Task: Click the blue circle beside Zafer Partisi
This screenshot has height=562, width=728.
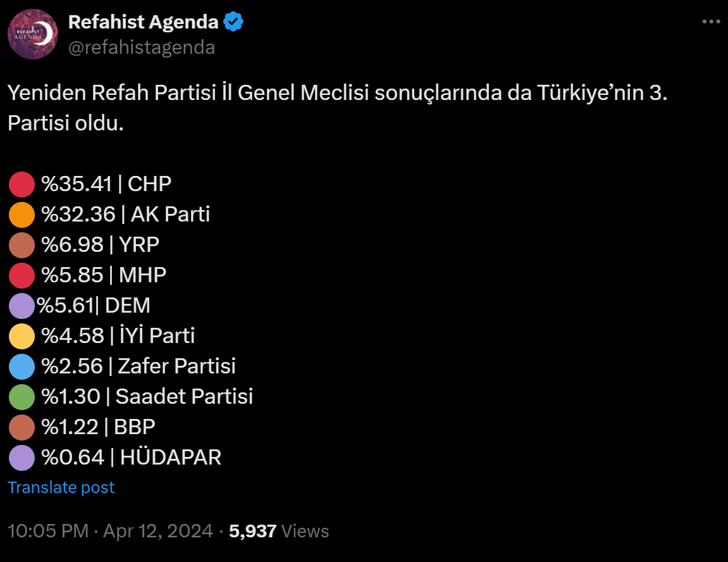Action: coord(22,366)
